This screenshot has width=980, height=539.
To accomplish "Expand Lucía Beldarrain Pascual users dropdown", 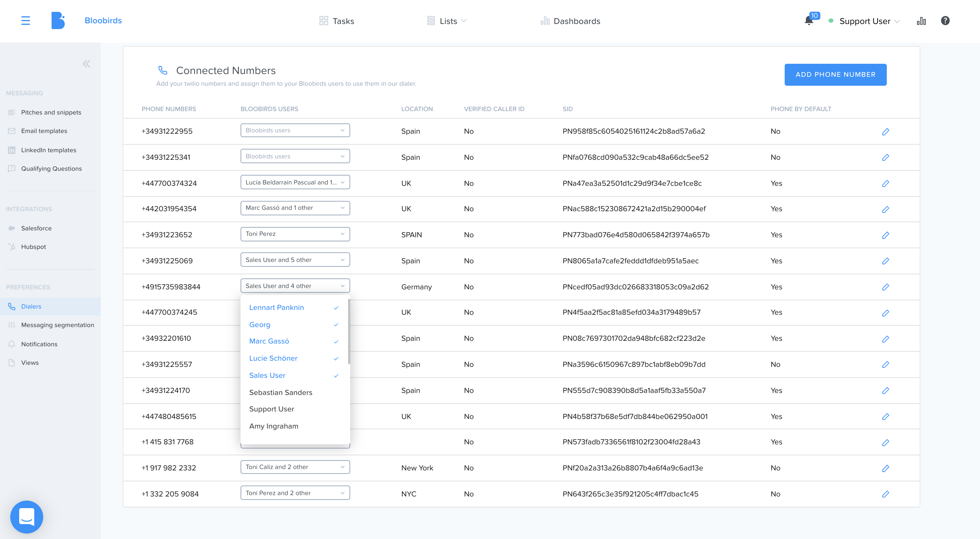I will (295, 182).
